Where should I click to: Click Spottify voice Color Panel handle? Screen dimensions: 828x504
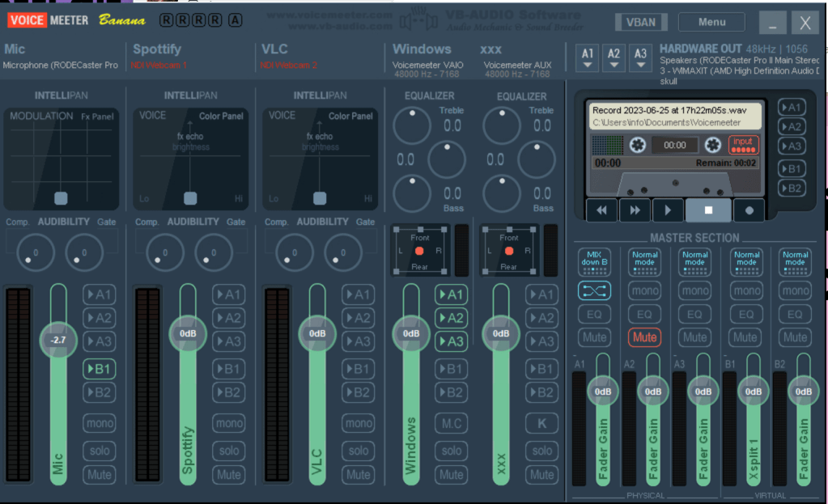[x=190, y=198]
